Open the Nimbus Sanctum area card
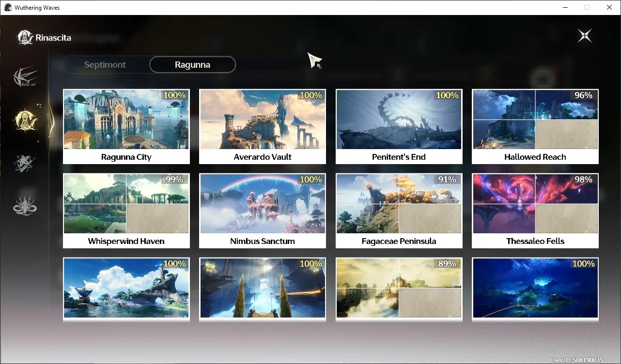 pyautogui.click(x=263, y=211)
